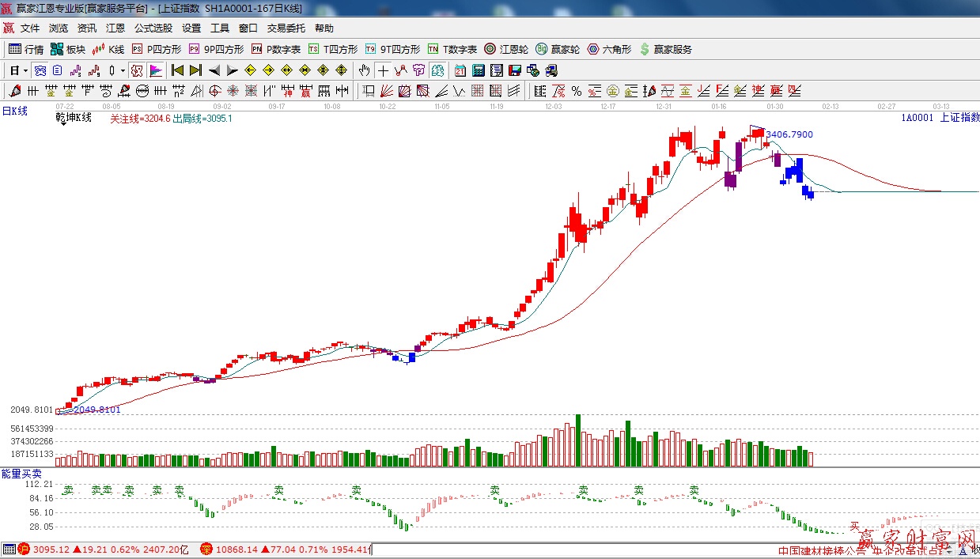Click the 行情 market quotes button
The image size is (980, 559).
coord(26,49)
